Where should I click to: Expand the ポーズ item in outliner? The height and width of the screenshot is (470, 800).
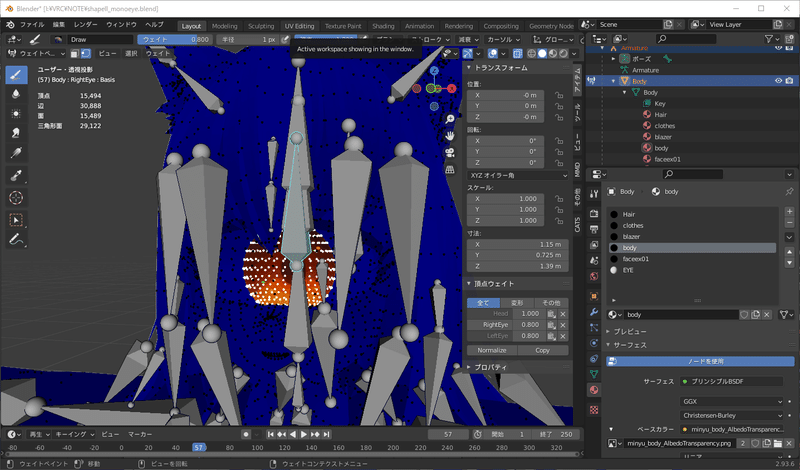click(614, 59)
